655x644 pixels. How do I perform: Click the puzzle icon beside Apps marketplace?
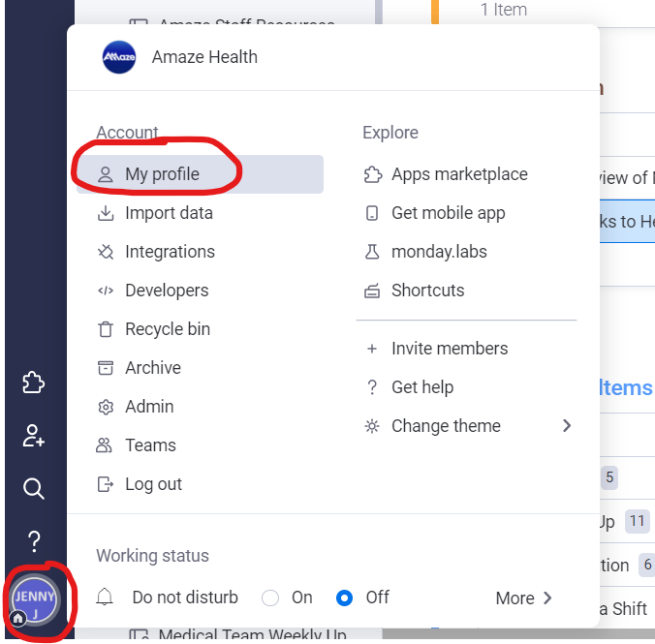[x=373, y=174]
